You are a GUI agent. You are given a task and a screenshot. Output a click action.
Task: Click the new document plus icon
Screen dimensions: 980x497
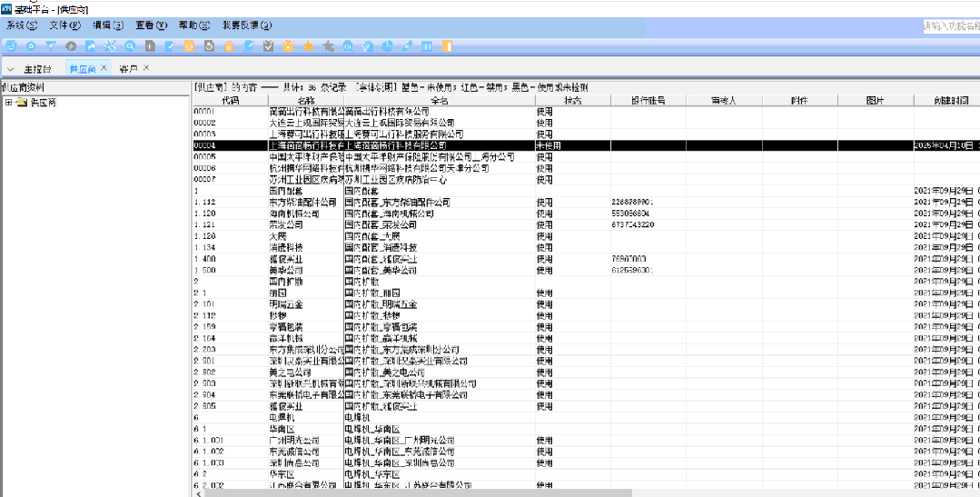(150, 45)
